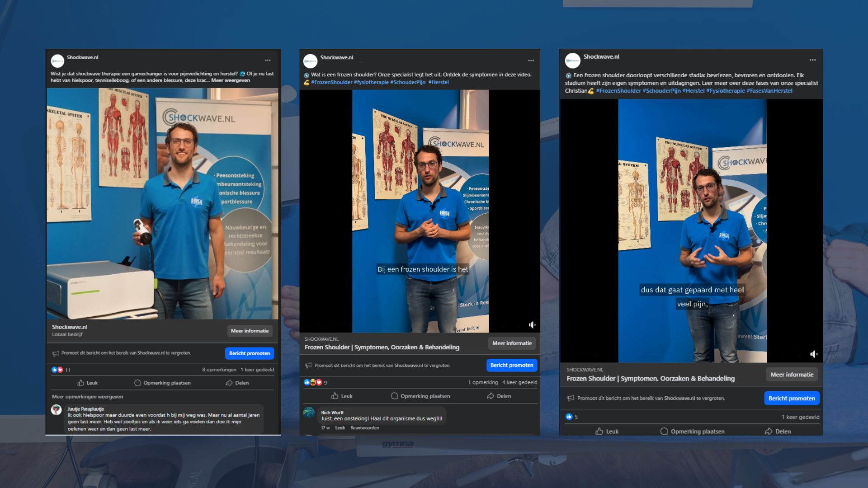868x488 pixels.
Task: Unmute the middle video with the speaker icon
Action: (532, 325)
